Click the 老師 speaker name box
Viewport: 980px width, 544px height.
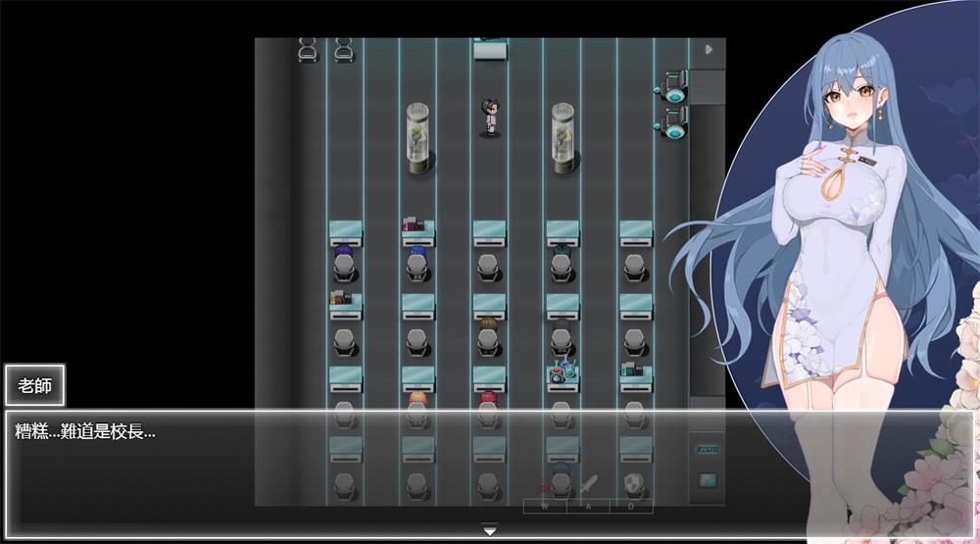35,385
